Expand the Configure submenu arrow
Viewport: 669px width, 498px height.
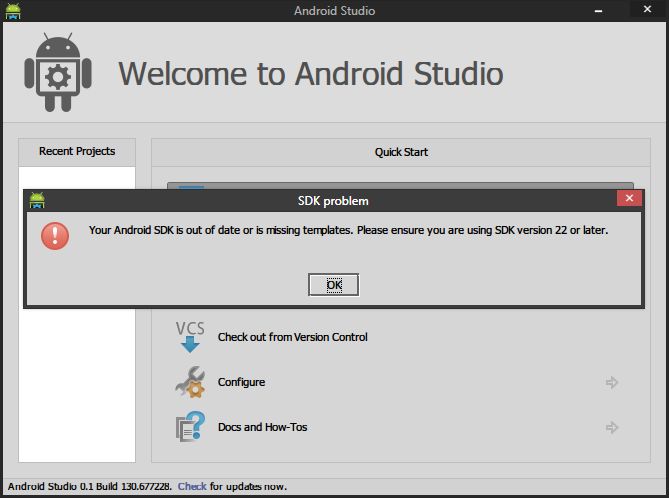[x=612, y=382]
